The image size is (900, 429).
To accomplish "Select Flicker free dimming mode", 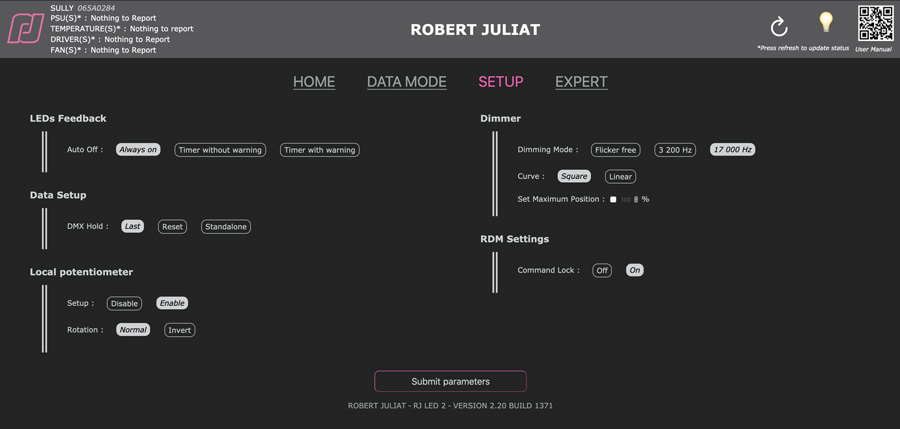I will coord(615,150).
